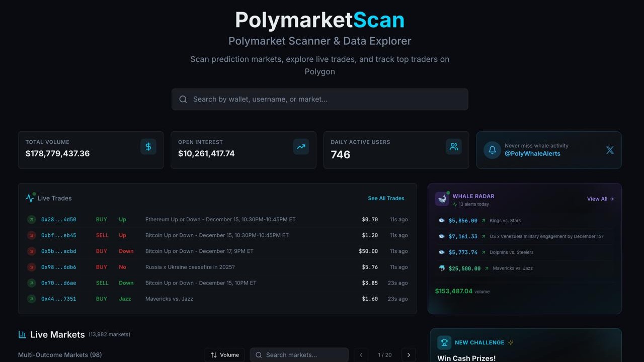
Task: Open the Russia x Ukraine ceasefire in 2025? trade
Action: [x=190, y=267]
